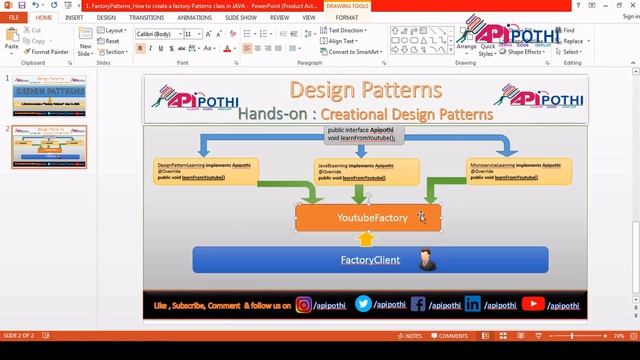Image resolution: width=640 pixels, height=360 pixels.
Task: Click the YouTube play icon on slide
Action: (x=533, y=304)
